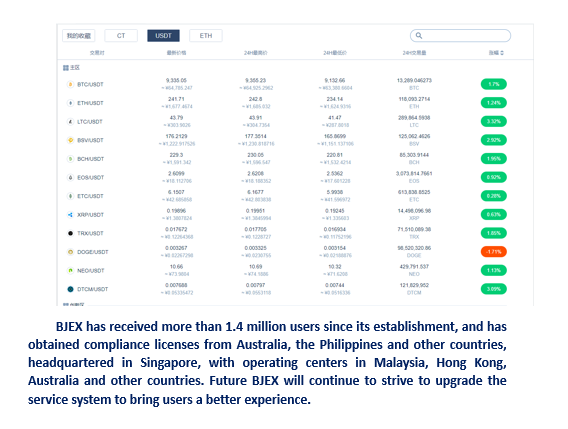
Task: Click the ETC coin icon
Action: tap(70, 196)
